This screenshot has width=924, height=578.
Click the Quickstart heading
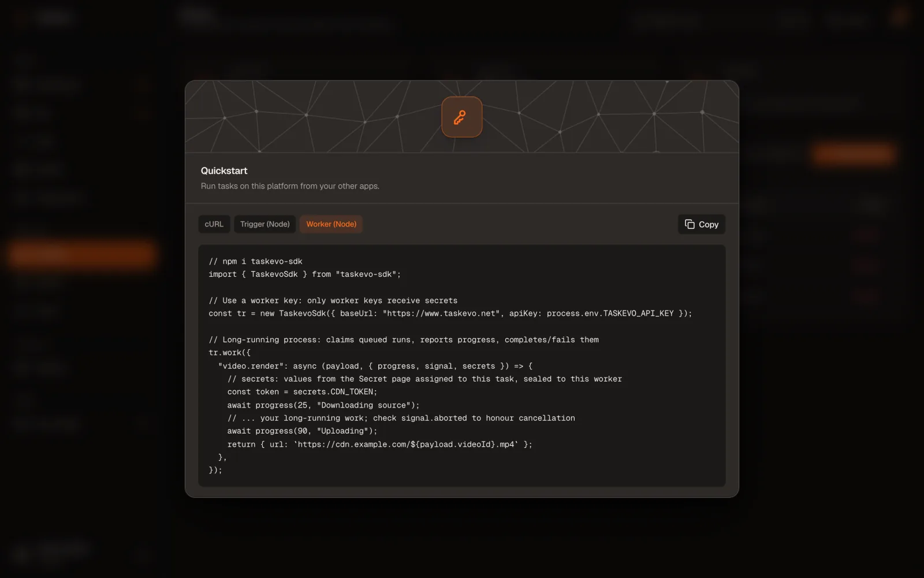pyautogui.click(x=224, y=171)
